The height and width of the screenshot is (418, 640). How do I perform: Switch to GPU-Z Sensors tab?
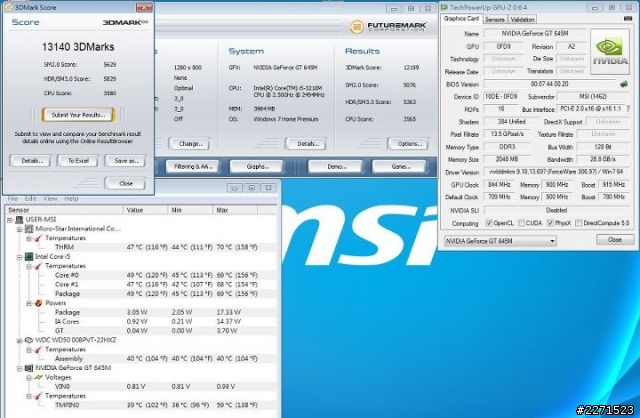[x=495, y=19]
